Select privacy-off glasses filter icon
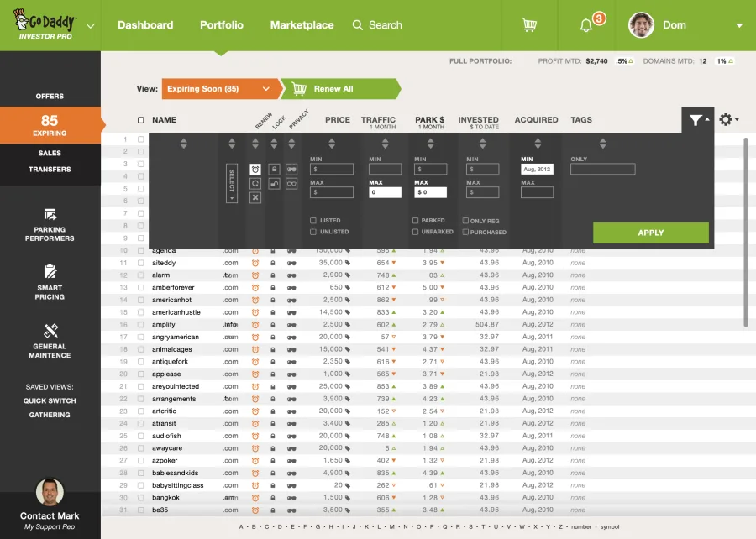The height and width of the screenshot is (539, 756). [291, 184]
